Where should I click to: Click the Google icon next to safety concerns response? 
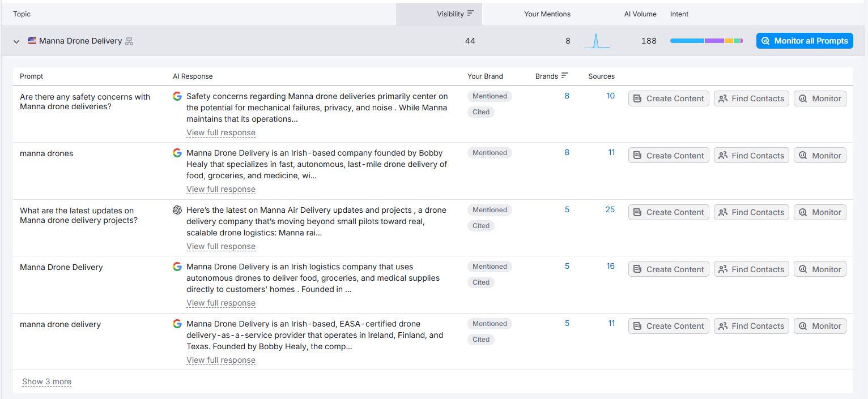tap(177, 96)
